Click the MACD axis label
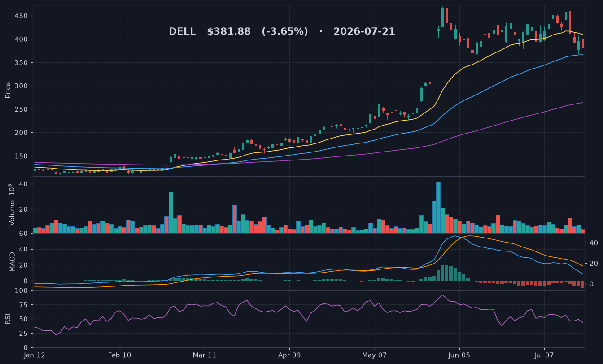Viewport: 603px width, 364px height. pos(13,261)
